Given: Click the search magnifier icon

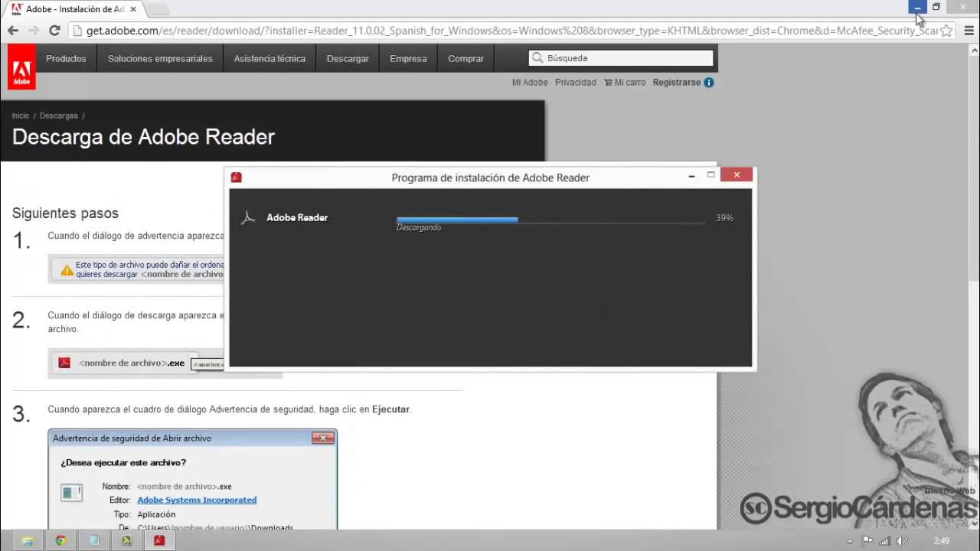Looking at the screenshot, I should click(537, 58).
